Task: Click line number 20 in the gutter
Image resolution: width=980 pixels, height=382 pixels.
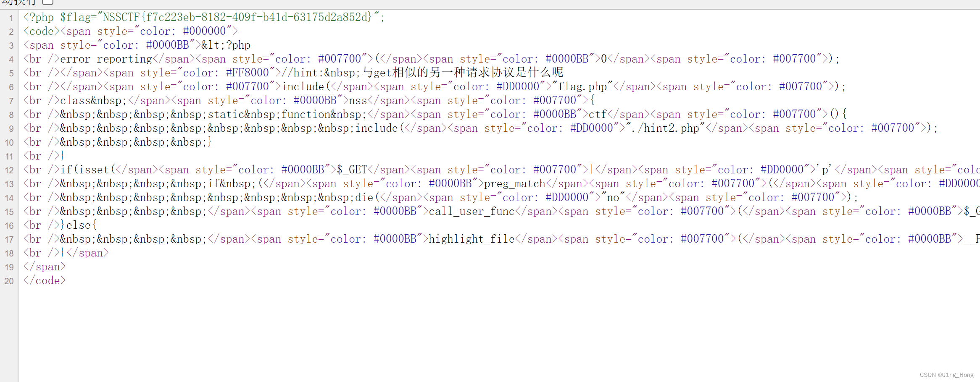Action: pyautogui.click(x=8, y=281)
